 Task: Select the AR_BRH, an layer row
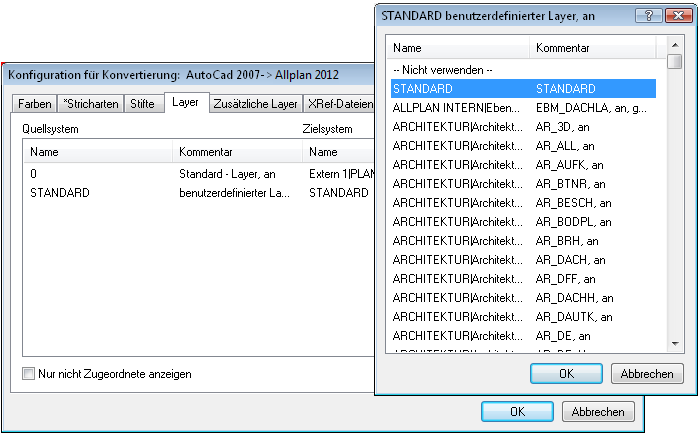tap(523, 241)
